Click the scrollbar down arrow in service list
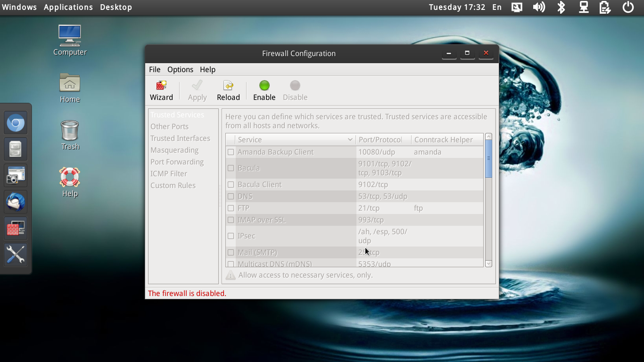The height and width of the screenshot is (362, 644). (x=488, y=263)
